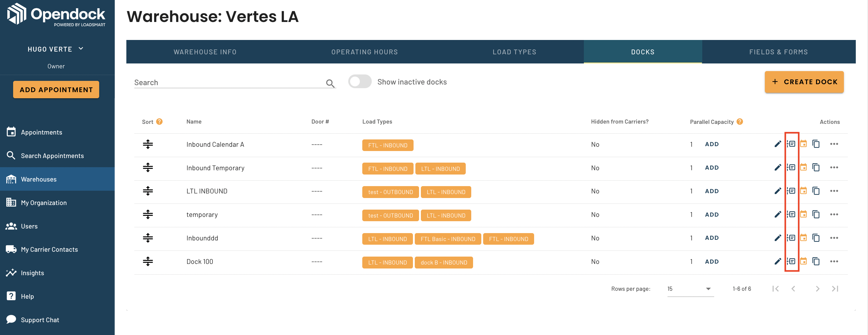Open calendar icon for Inbound Temporary
868x335 pixels.
[x=803, y=167]
